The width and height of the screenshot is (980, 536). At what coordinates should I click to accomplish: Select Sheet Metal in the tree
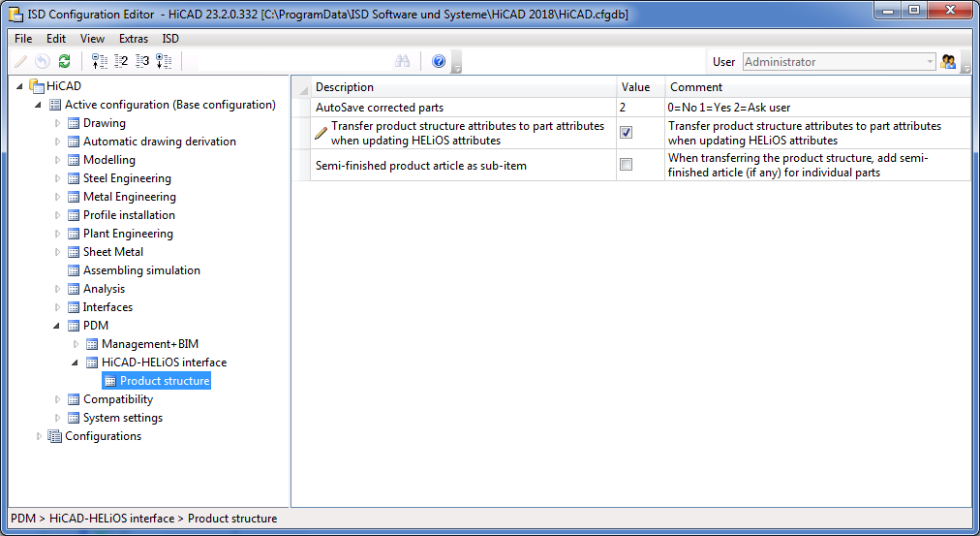point(113,252)
